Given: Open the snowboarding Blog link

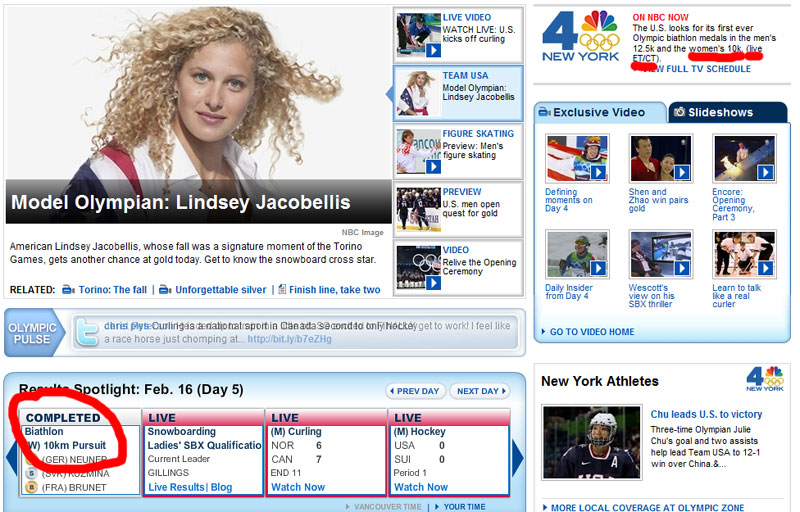Looking at the screenshot, I should [221, 487].
